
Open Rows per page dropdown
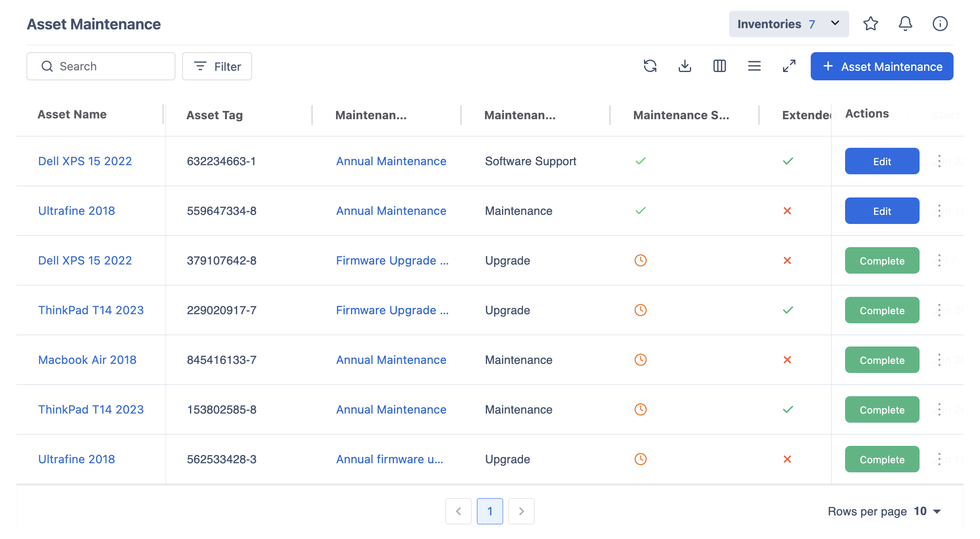coord(927,511)
